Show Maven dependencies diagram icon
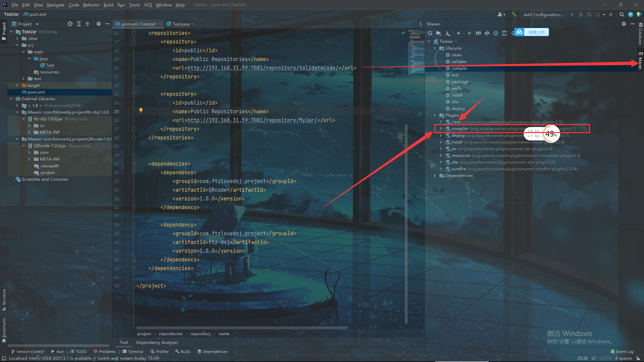This screenshot has height=362, width=644. [x=504, y=33]
